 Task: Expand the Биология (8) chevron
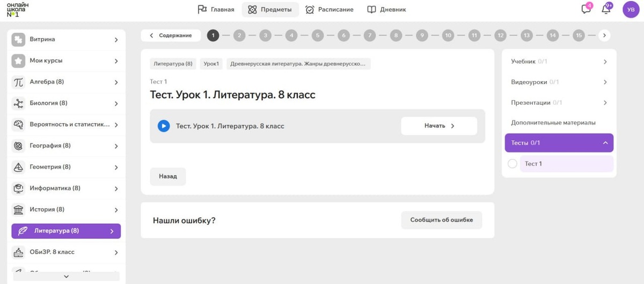pos(116,104)
